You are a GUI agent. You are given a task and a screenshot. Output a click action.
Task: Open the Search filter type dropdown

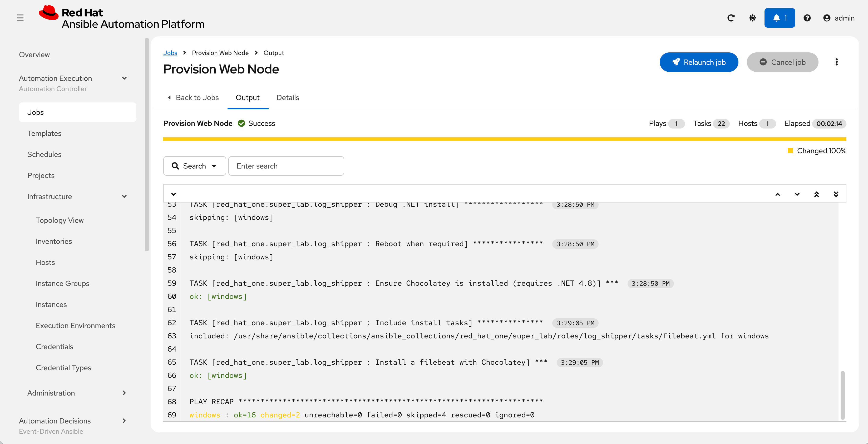194,166
